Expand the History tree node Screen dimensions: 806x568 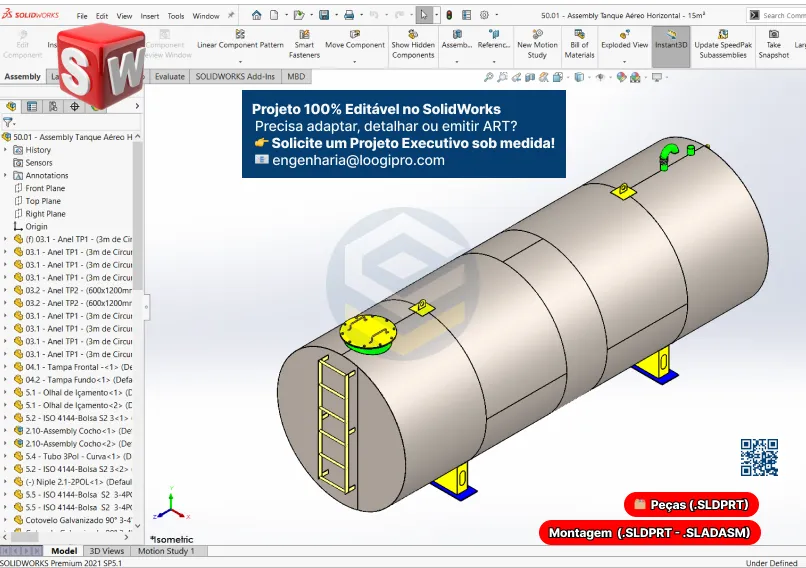point(6,150)
